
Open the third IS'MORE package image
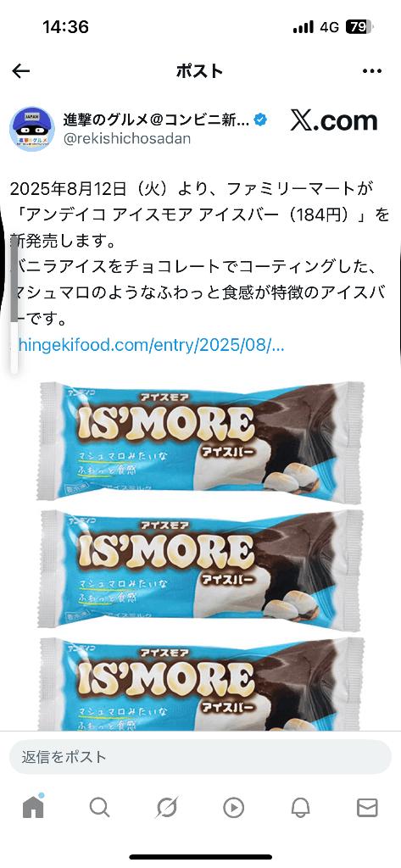200,684
